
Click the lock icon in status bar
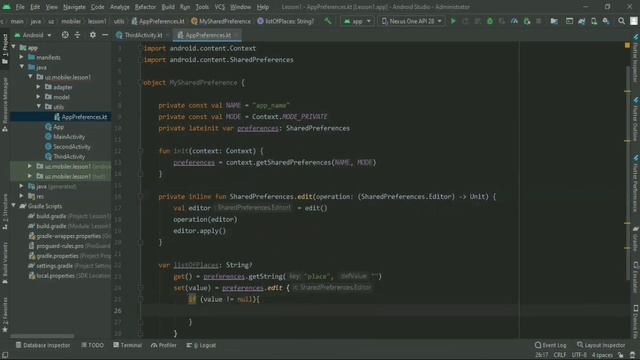click(621, 355)
